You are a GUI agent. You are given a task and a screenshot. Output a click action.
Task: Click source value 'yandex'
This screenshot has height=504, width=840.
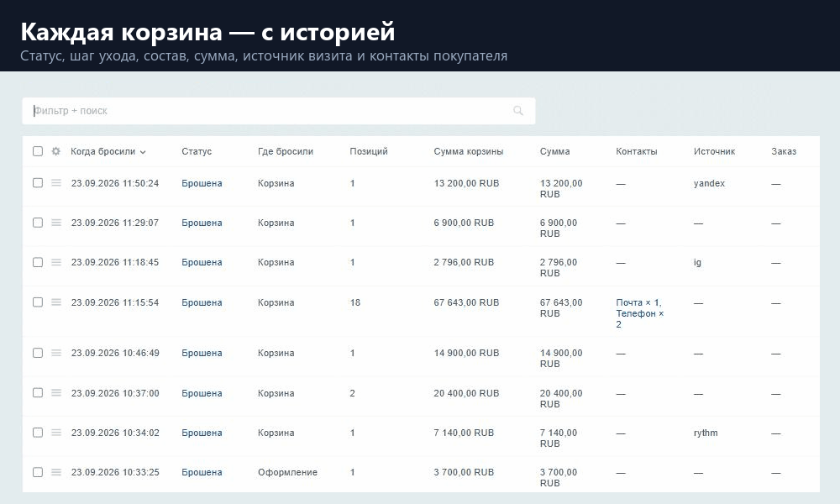coord(709,183)
